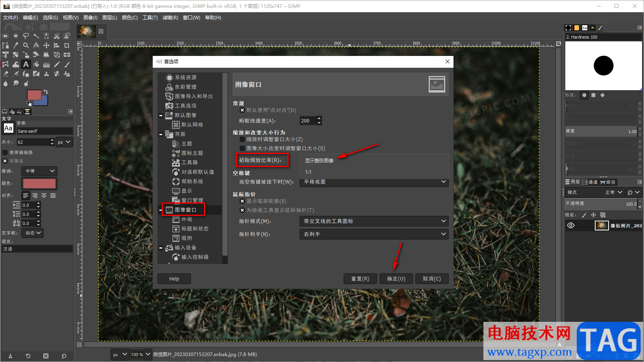644x362 pixels.
Task: Toggle 抗锯齿 checkbox in text options
Action: (5, 161)
